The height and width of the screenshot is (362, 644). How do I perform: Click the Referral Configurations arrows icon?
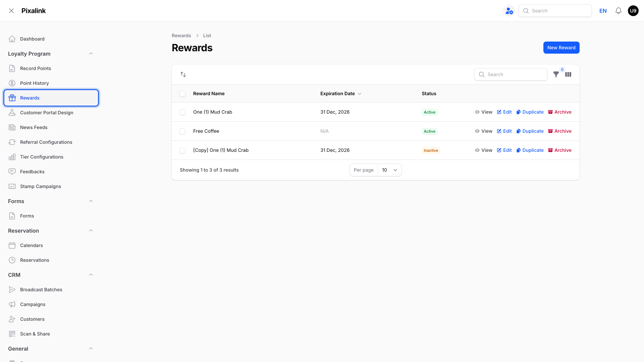click(12, 142)
